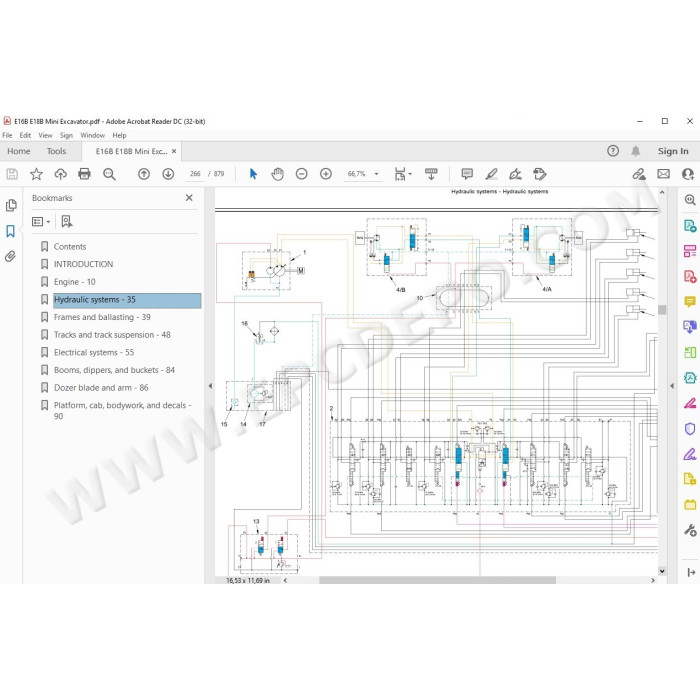The width and height of the screenshot is (700, 700).
Task: Select the Highlight text tool
Action: coord(492,174)
